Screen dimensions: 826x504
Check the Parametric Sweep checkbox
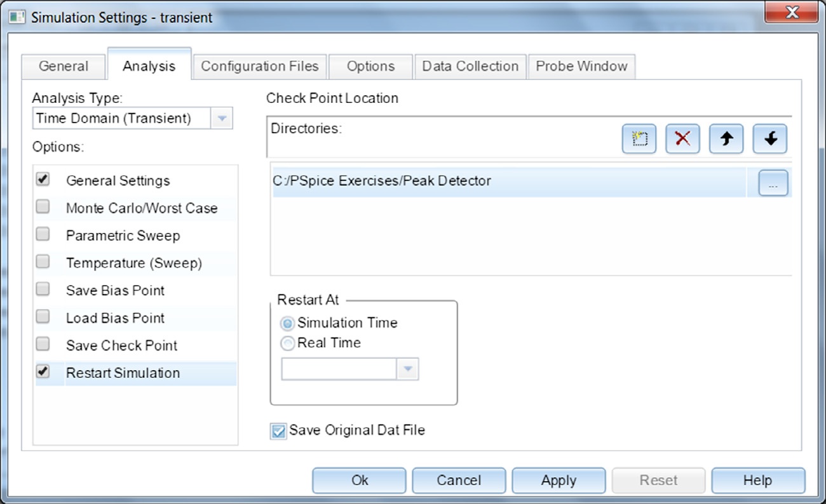pyautogui.click(x=43, y=235)
